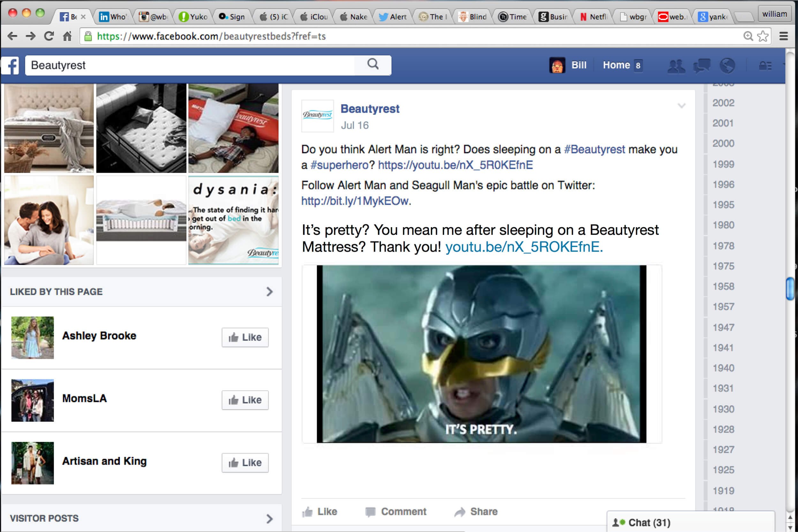Expand the Visitor Posts section
This screenshot has height=532, width=798.
click(x=269, y=519)
